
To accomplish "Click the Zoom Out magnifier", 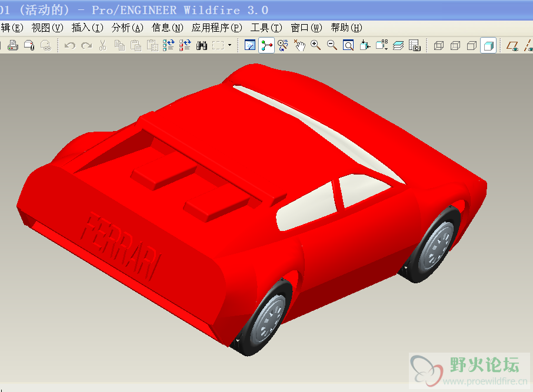I will pyautogui.click(x=332, y=45).
